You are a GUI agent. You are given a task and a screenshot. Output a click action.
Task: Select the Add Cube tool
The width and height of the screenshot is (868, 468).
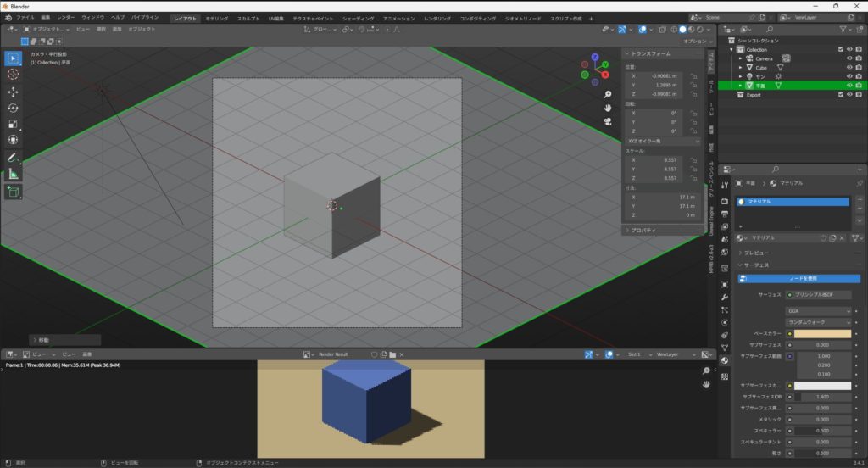14,192
